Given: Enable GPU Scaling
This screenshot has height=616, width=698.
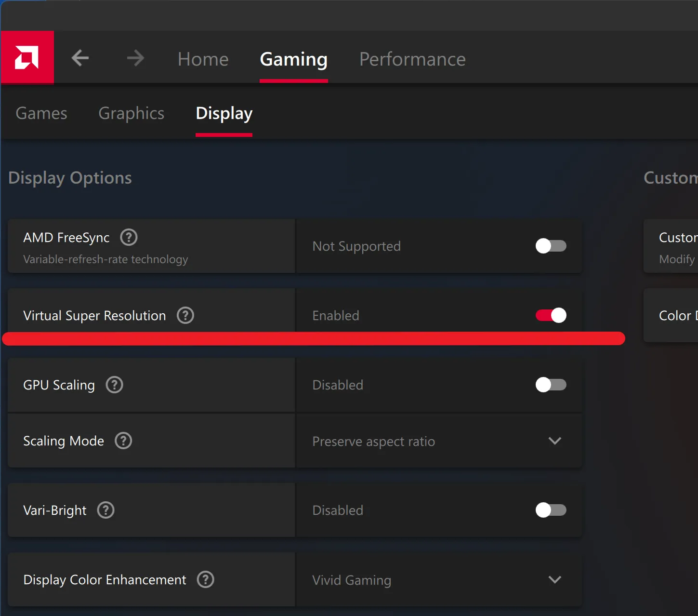Looking at the screenshot, I should 551,385.
